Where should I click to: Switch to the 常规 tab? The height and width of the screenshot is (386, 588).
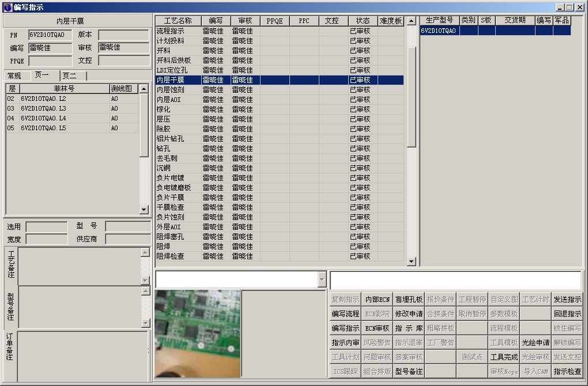click(x=14, y=75)
